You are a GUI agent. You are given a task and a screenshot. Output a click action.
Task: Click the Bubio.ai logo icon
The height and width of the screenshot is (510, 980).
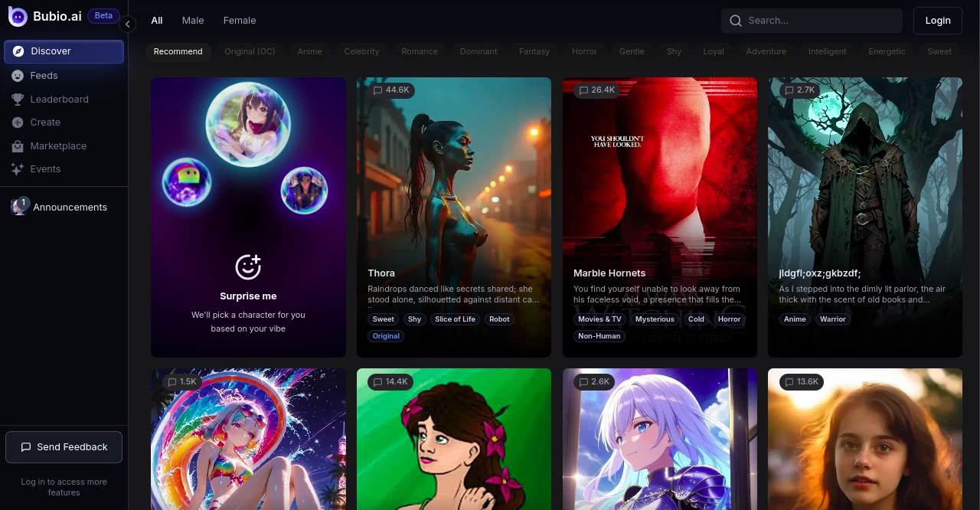(18, 16)
